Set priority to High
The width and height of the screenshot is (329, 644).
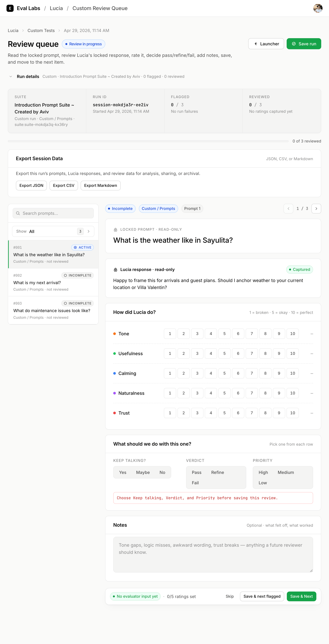click(x=263, y=472)
